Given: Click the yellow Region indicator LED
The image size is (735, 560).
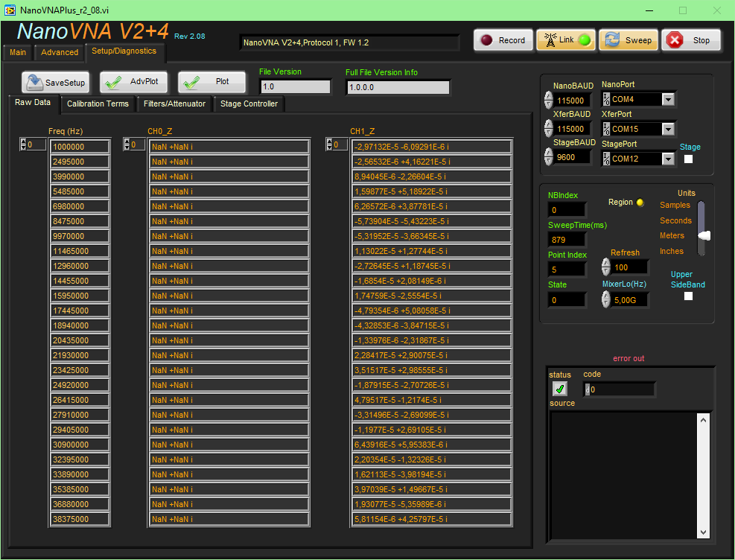Looking at the screenshot, I should [640, 203].
